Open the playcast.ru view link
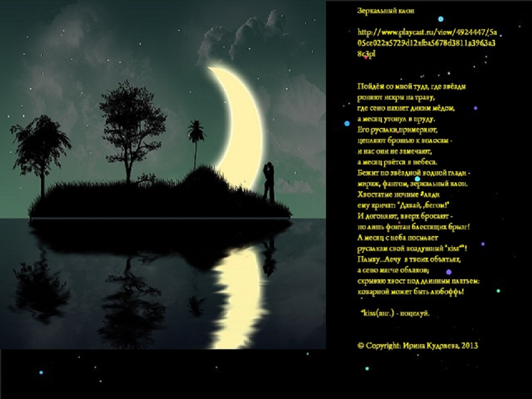 pyautogui.click(x=427, y=43)
